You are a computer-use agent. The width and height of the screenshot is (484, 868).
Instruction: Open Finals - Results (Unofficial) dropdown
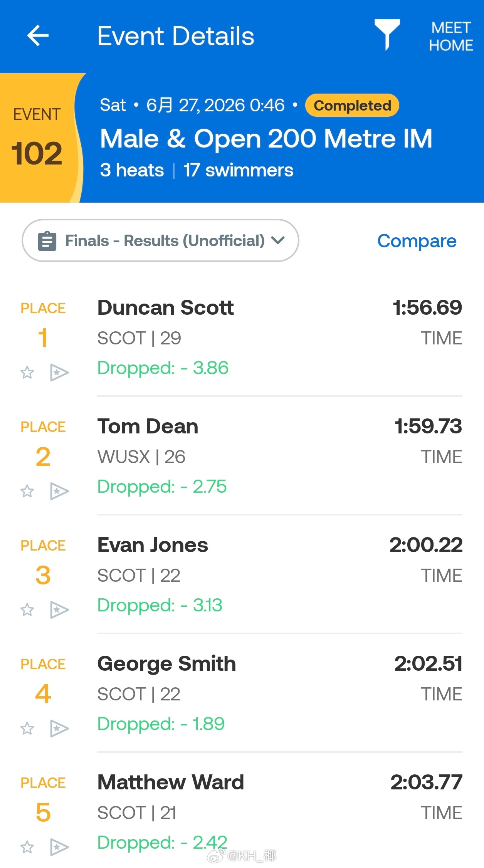pos(160,240)
